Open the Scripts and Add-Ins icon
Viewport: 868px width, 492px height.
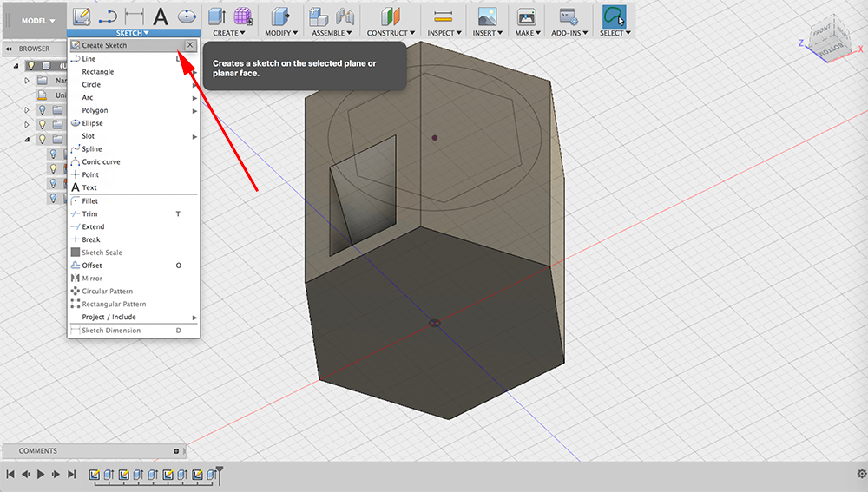tap(569, 16)
